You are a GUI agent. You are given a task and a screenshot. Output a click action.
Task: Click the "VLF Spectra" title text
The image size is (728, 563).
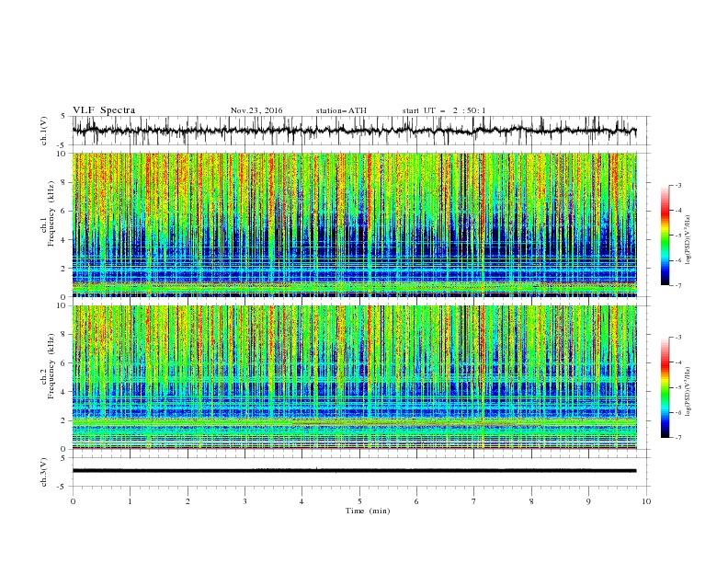click(x=104, y=110)
